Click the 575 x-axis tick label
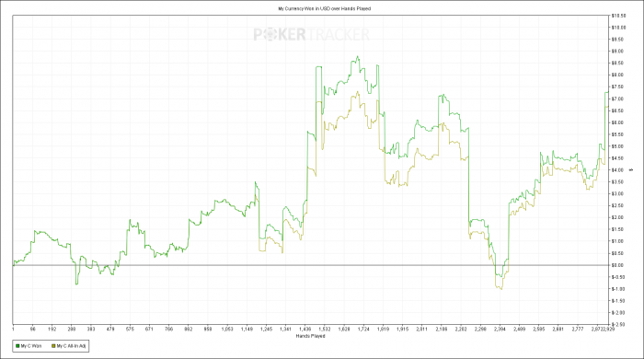Image resolution: width=644 pixels, height=359 pixels. point(130,329)
